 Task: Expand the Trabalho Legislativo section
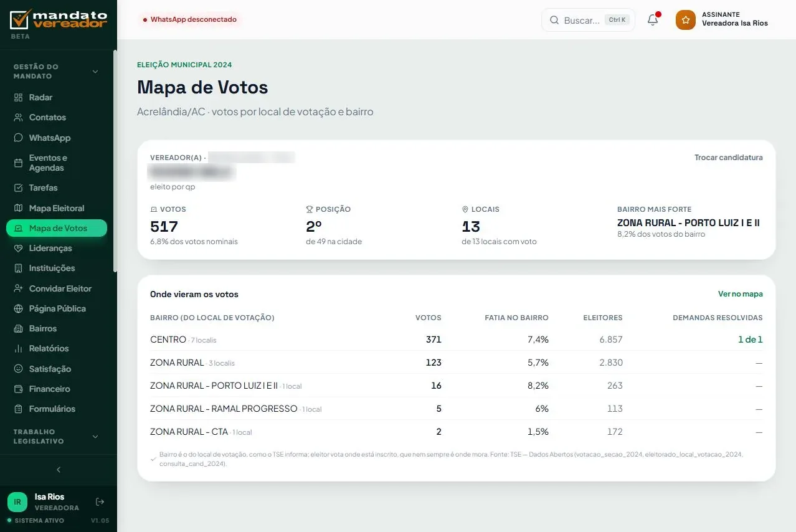95,437
